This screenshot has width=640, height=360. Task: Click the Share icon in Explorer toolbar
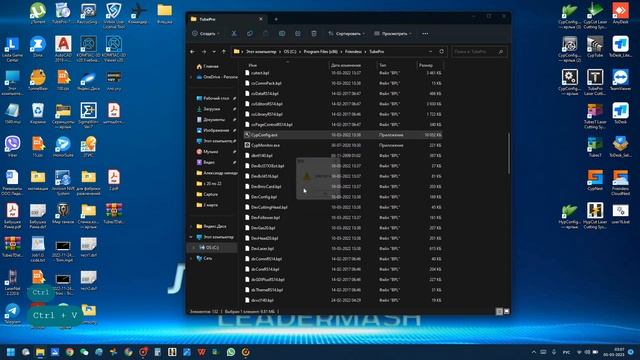click(298, 33)
